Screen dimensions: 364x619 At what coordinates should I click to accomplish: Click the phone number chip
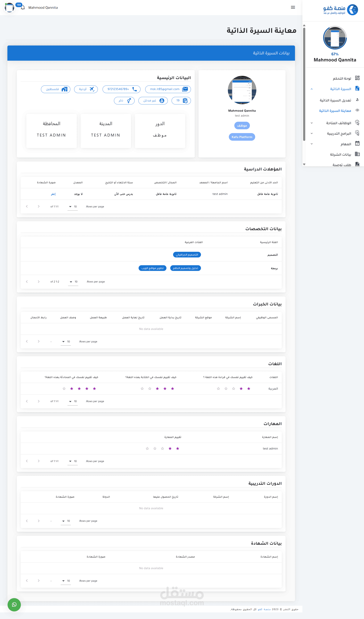(121, 89)
